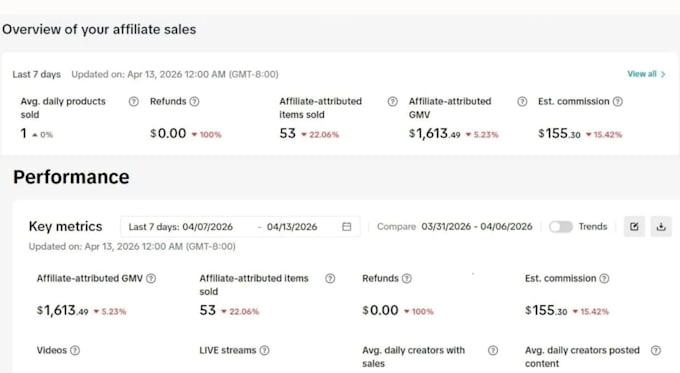Screen dimensions: 680x373
Task: Click the LIVE streams metric label
Action: point(228,350)
